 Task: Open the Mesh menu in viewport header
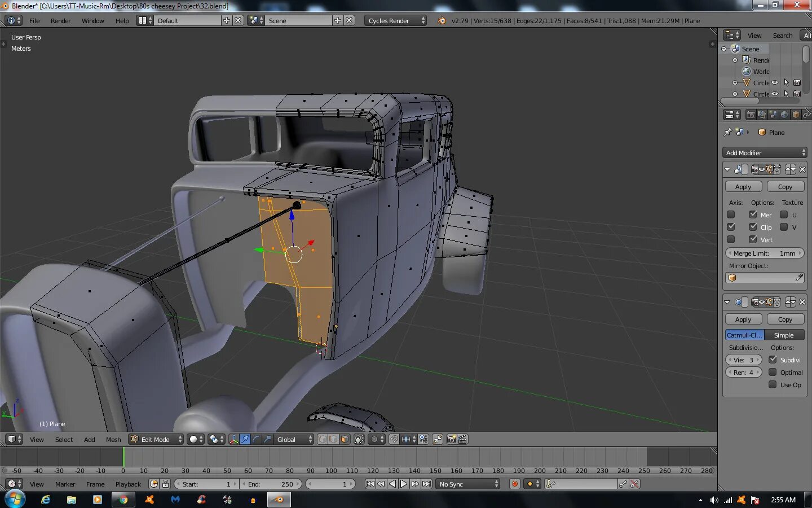(113, 439)
